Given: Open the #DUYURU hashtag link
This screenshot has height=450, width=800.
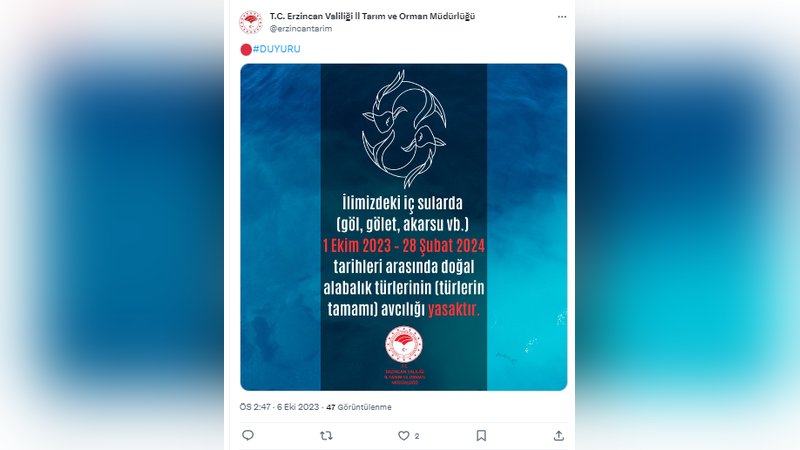Looking at the screenshot, I should [x=277, y=49].
